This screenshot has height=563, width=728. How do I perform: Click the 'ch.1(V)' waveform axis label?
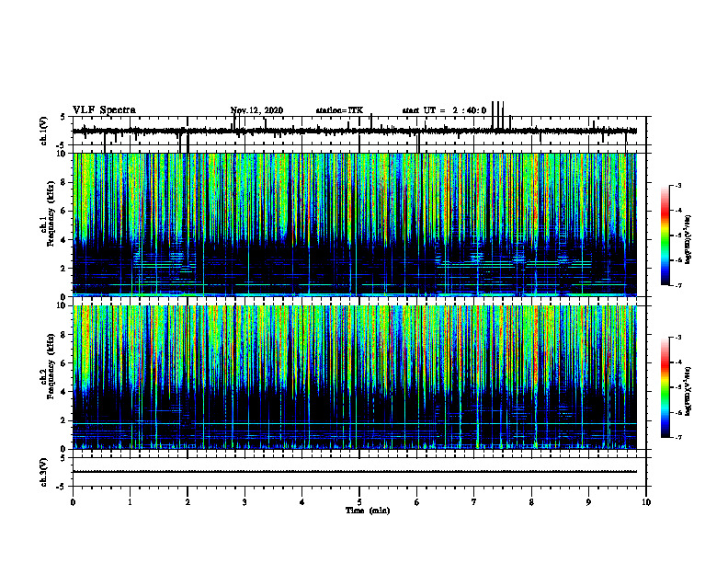pos(44,131)
